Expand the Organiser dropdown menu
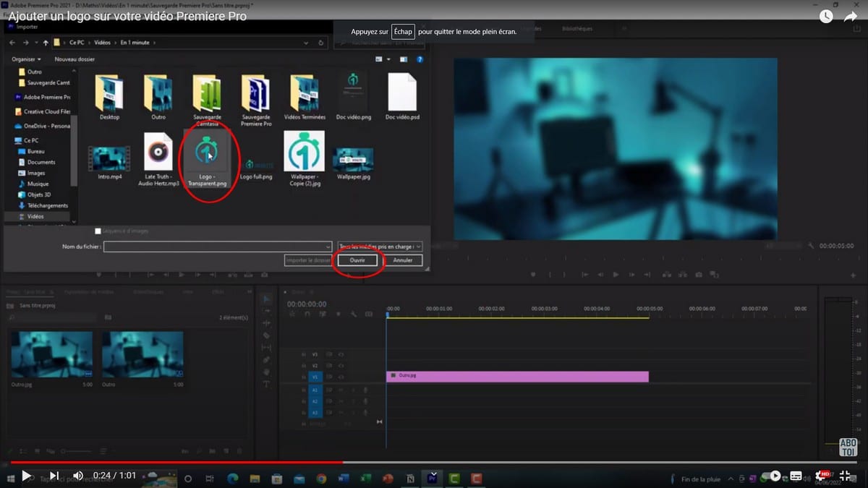 27,59
